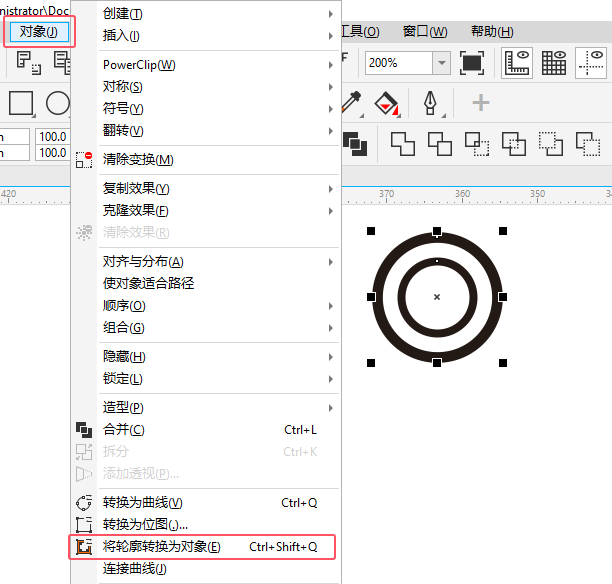Click the align-left page icon in toolbar

pos(28,62)
